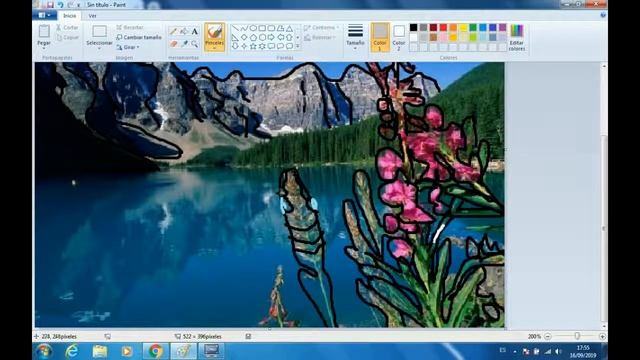This screenshot has height=360, width=640.
Task: Choose the Hexagon shape
Action: click(262, 37)
